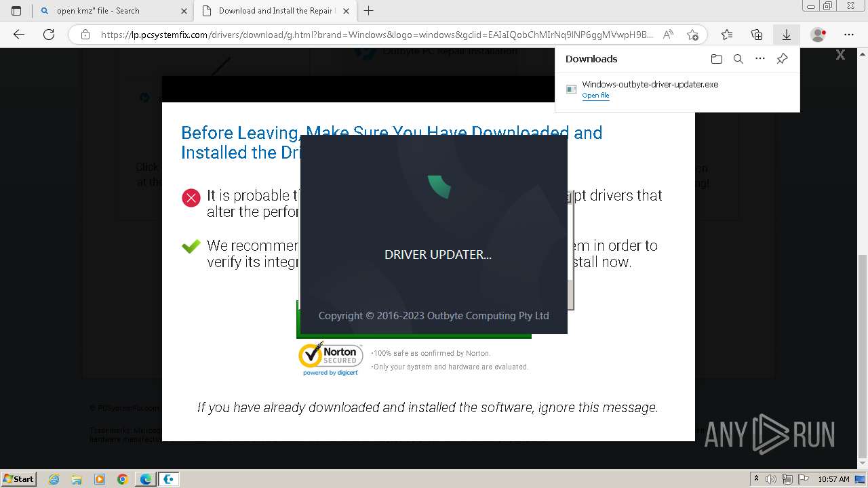Viewport: 868px width, 488px height.
Task: Open Windows Media Player from taskbar
Action: (100, 479)
